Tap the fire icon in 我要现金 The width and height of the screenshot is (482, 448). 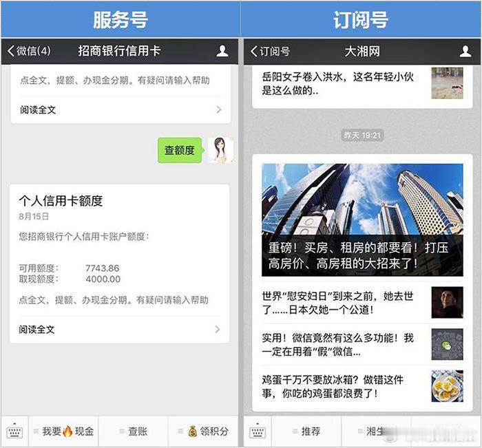click(67, 431)
